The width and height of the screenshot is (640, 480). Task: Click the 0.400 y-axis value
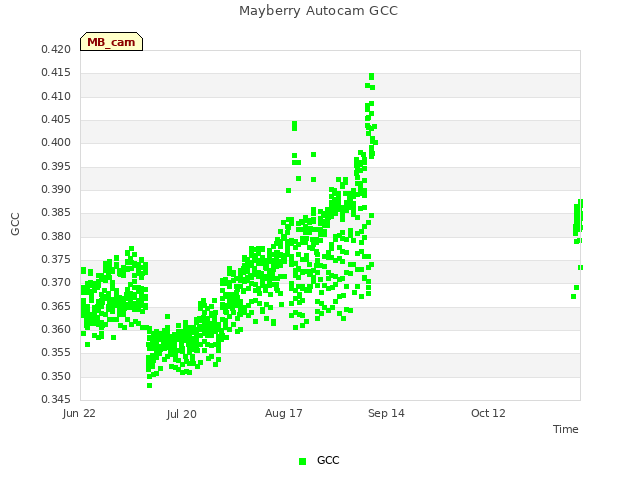(56, 142)
